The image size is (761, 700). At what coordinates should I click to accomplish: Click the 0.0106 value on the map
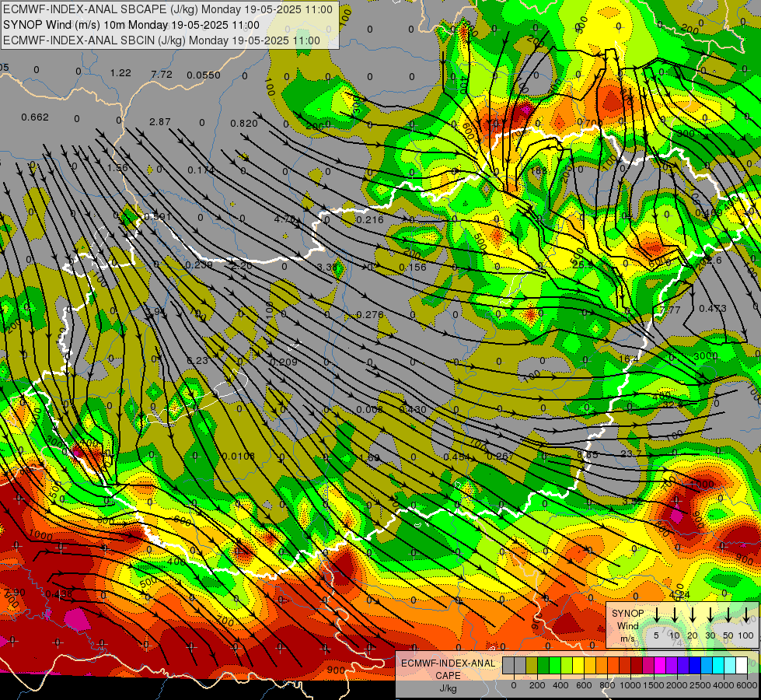(x=239, y=456)
